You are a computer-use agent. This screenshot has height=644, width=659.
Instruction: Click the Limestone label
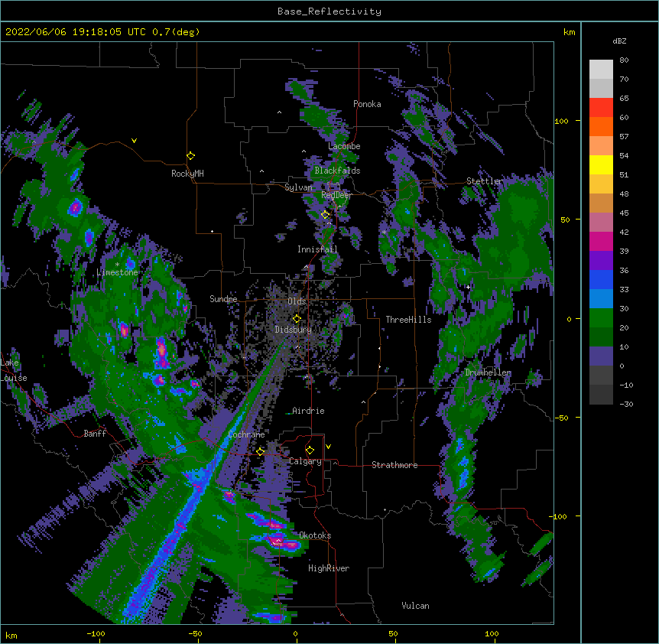click(x=117, y=272)
